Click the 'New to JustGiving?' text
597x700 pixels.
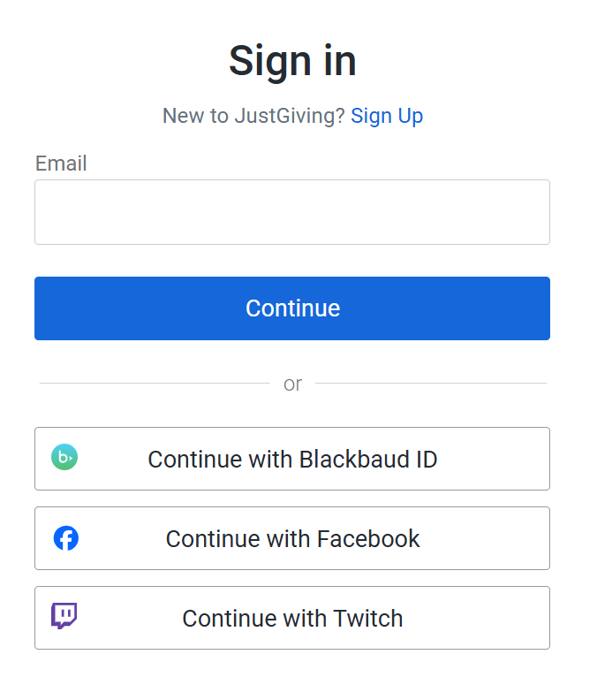tap(253, 116)
